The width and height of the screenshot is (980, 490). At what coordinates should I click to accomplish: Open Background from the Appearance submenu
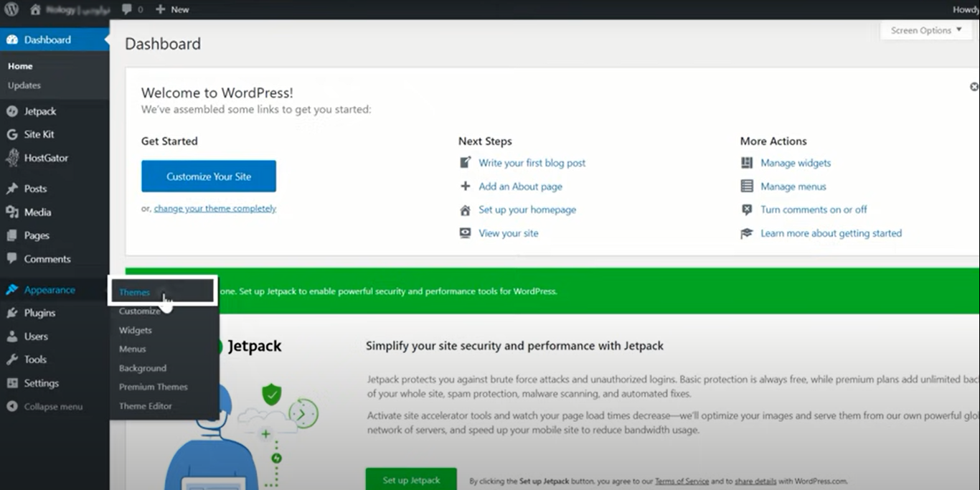(143, 368)
